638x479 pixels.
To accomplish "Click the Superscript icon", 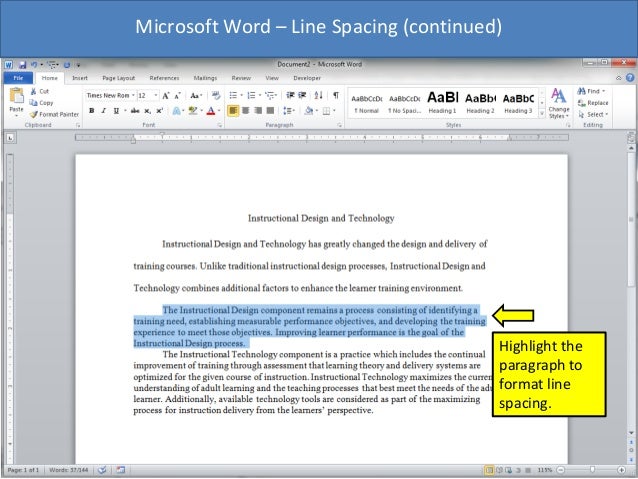I will click(160, 111).
